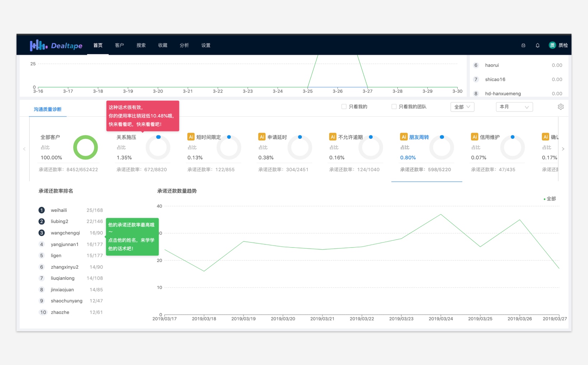The width and height of the screenshot is (588, 365).
Task: Expand the 全部 filter dropdown
Action: click(x=462, y=107)
